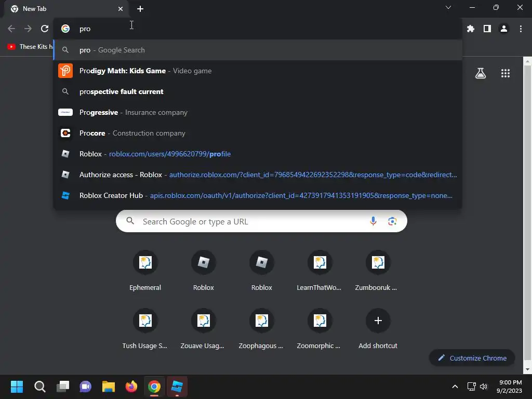Open File Explorer from taskbar
The height and width of the screenshot is (399, 532).
[x=109, y=387]
